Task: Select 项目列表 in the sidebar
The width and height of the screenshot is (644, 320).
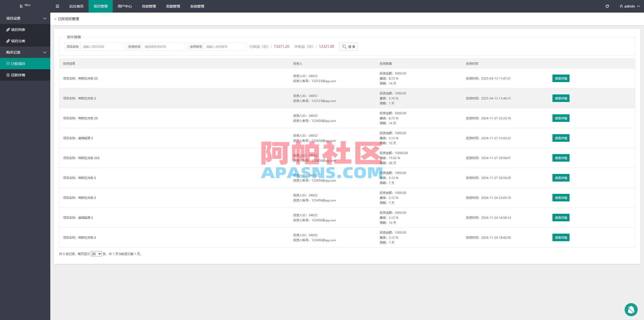Action: [18, 29]
